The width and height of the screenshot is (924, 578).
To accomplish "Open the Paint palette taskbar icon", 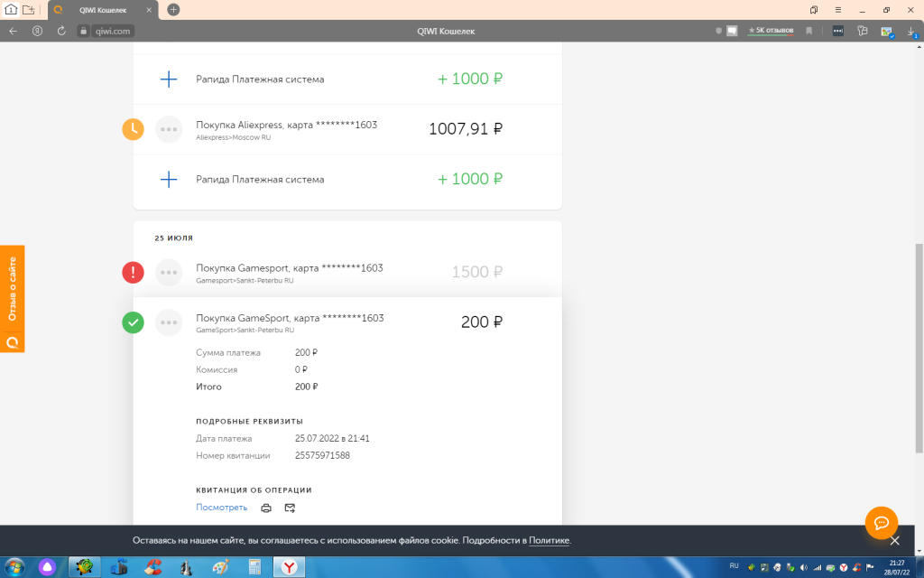I will coord(220,567).
